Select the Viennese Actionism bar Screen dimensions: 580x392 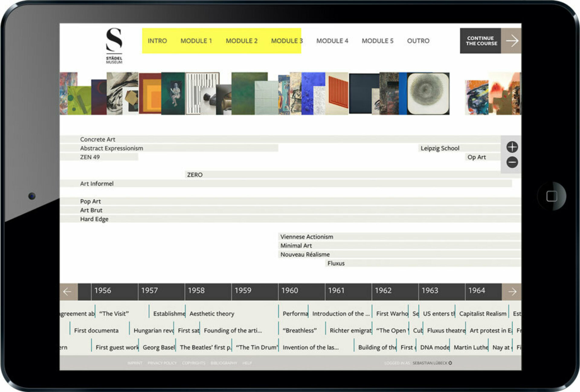400,237
